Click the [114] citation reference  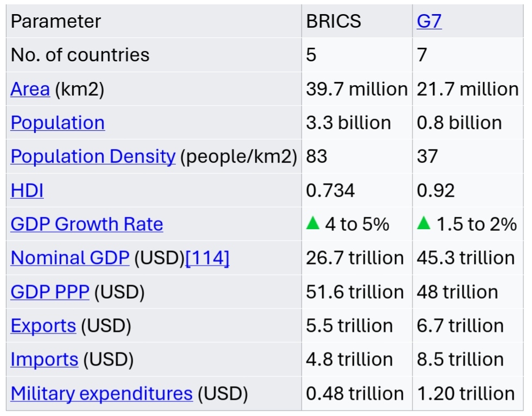(x=207, y=258)
